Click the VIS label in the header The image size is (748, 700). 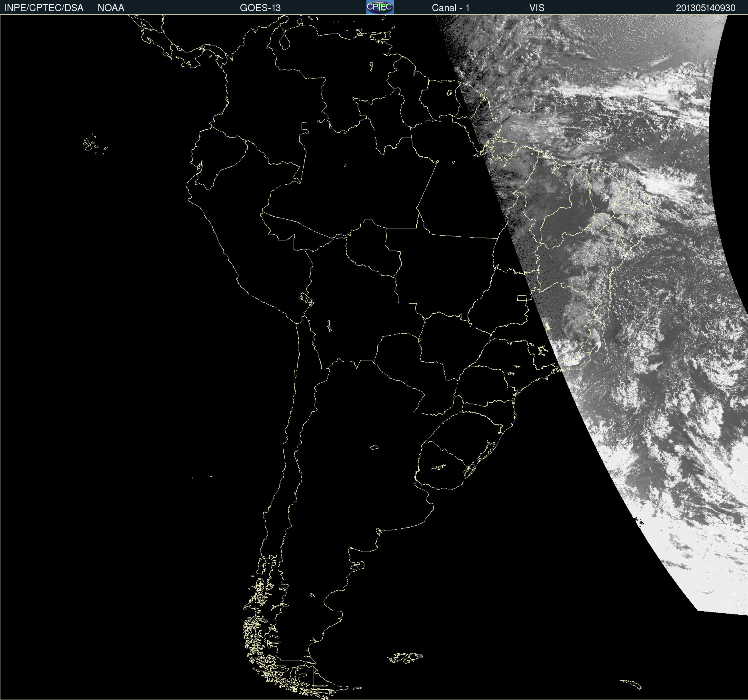click(x=537, y=8)
